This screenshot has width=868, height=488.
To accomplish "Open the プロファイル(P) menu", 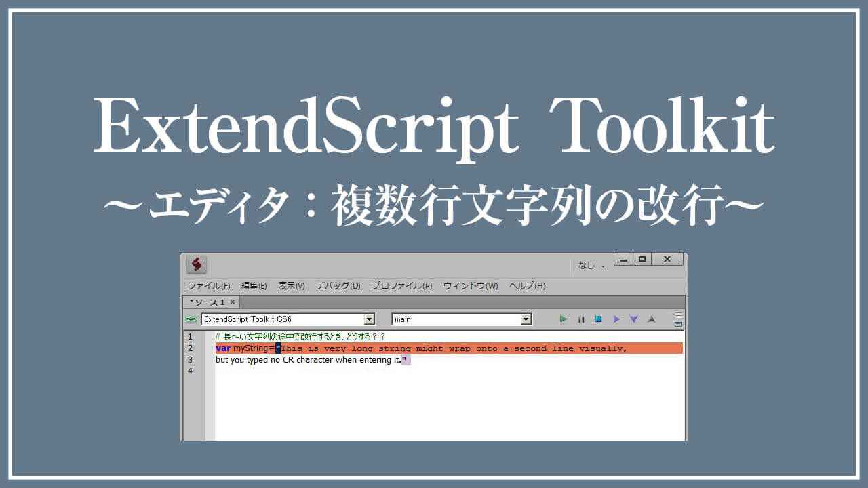I will click(402, 286).
